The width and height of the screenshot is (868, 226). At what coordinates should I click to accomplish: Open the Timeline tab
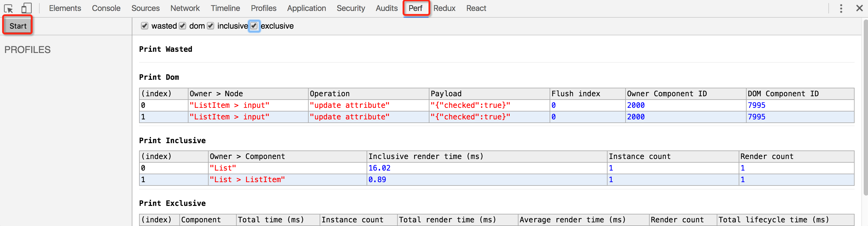[225, 8]
